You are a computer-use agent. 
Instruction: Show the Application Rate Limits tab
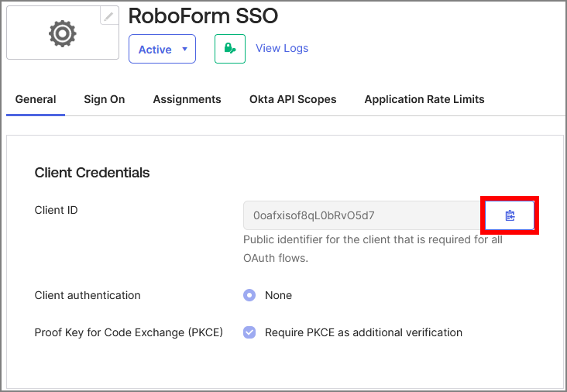tap(424, 99)
